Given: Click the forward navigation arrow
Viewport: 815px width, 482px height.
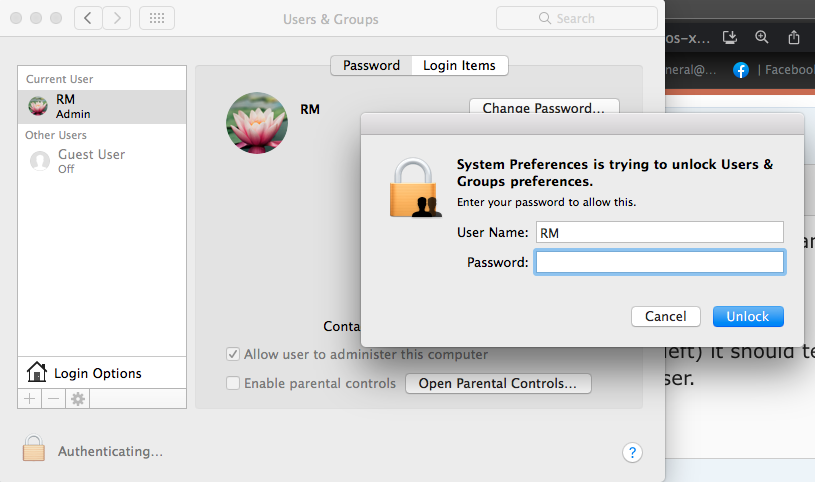Looking at the screenshot, I should (117, 18).
